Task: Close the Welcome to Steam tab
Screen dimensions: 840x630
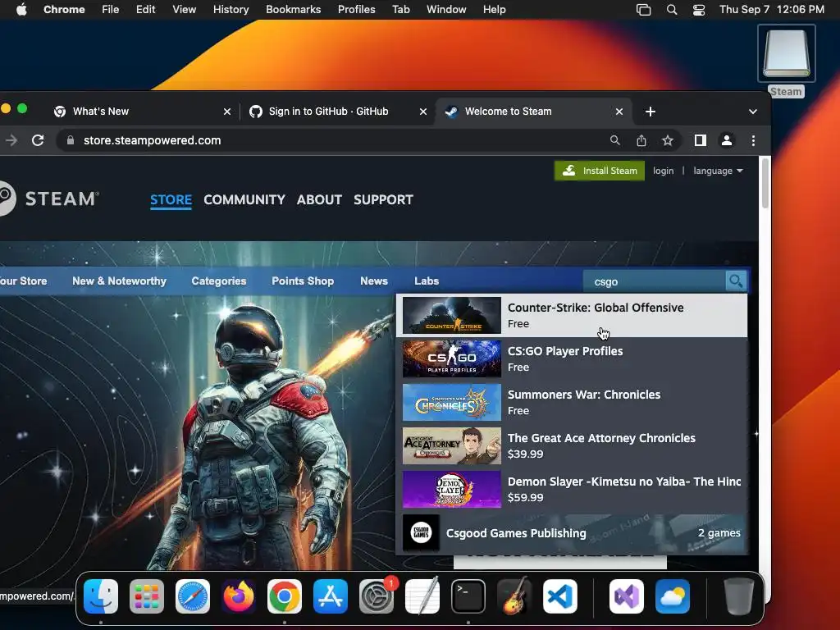Action: click(x=619, y=112)
